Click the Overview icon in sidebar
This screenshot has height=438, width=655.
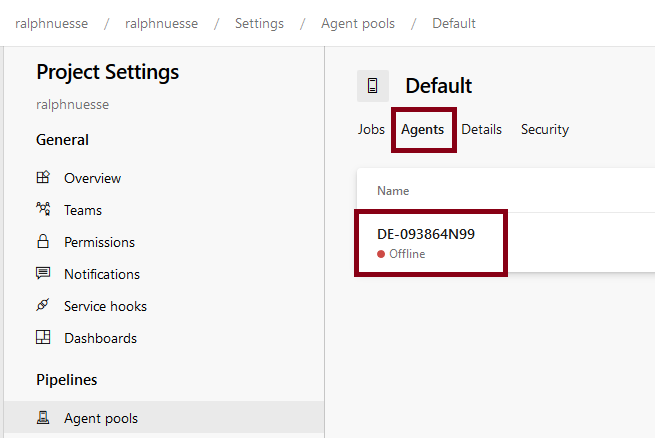coord(43,178)
